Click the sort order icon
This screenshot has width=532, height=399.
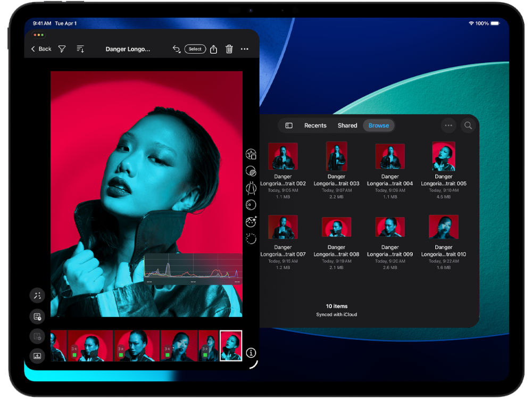click(x=80, y=49)
